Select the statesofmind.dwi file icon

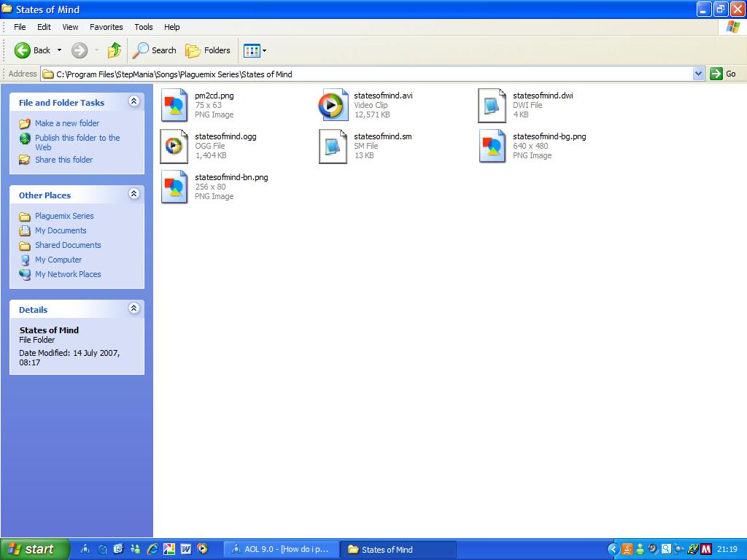(x=492, y=105)
